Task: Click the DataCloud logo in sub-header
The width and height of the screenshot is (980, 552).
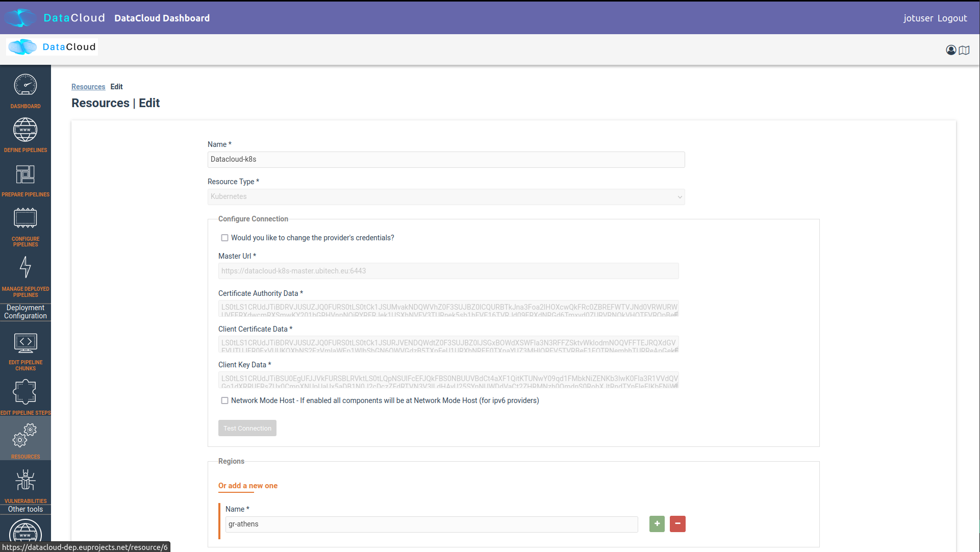Action: click(x=52, y=47)
